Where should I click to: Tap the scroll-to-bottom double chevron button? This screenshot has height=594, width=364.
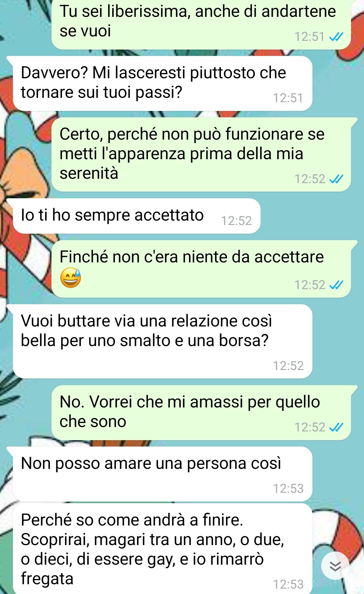tap(335, 566)
